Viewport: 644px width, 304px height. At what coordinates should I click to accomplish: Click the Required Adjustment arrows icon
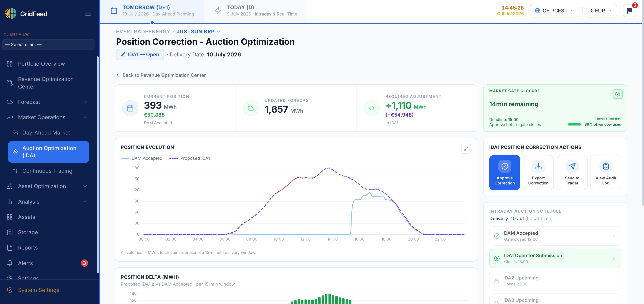tap(372, 108)
